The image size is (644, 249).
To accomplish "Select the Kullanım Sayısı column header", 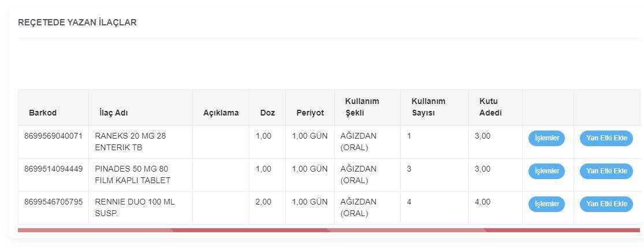I will click(x=428, y=107).
